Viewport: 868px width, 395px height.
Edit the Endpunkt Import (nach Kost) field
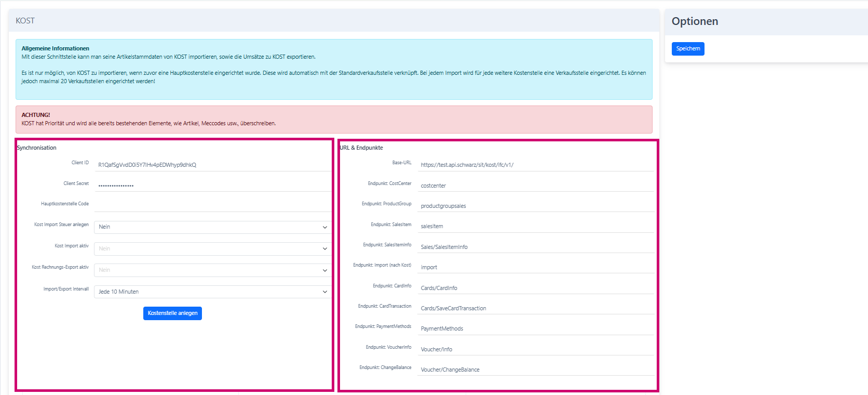tap(536, 267)
